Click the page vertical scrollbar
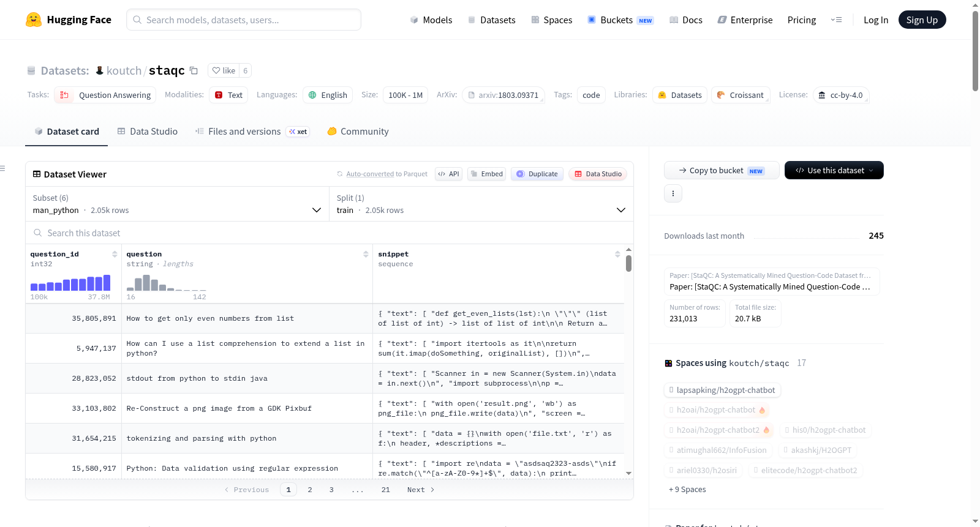 tap(975, 51)
